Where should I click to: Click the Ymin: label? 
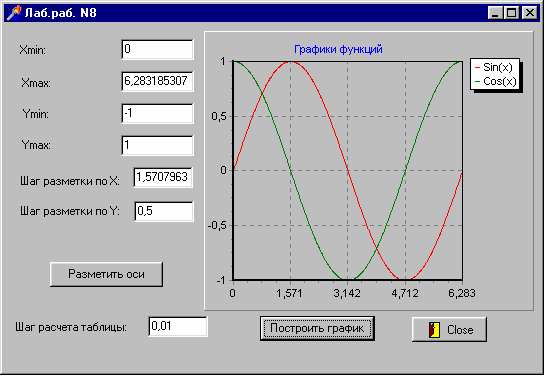click(x=35, y=114)
